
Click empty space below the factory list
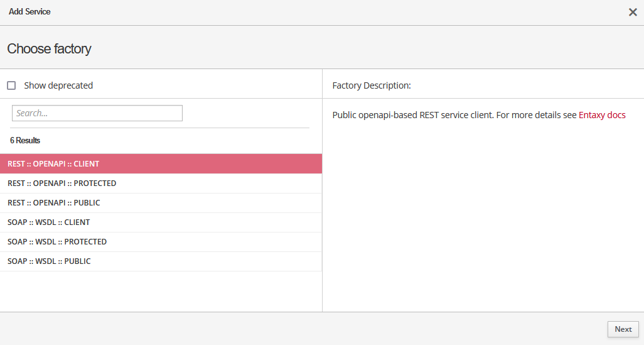(161, 291)
